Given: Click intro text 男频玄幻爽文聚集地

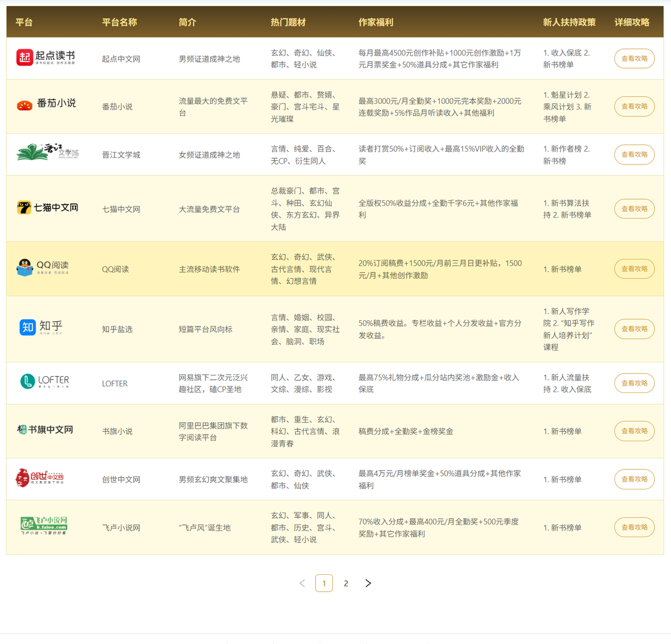Looking at the screenshot, I should [213, 479].
